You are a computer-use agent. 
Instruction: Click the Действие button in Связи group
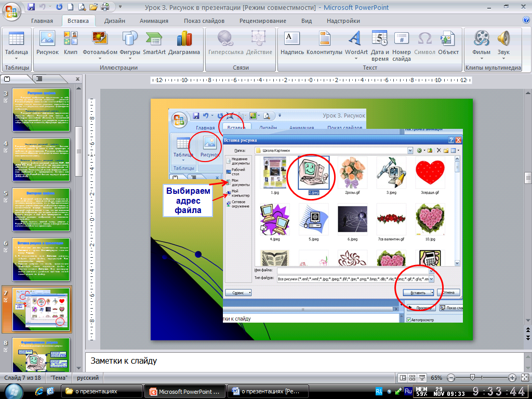259,43
